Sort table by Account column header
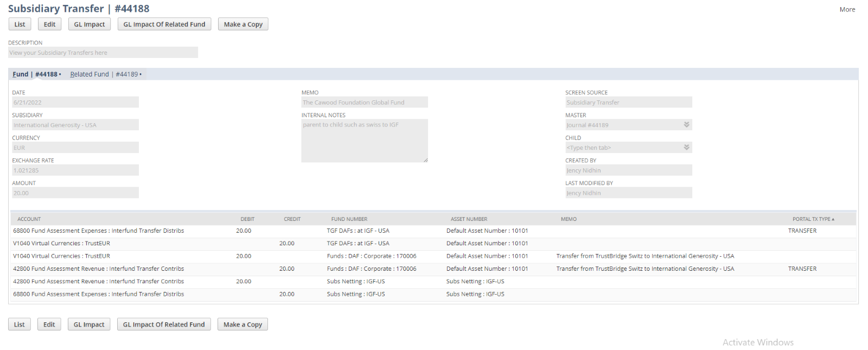The width and height of the screenshot is (868, 350). click(x=29, y=219)
